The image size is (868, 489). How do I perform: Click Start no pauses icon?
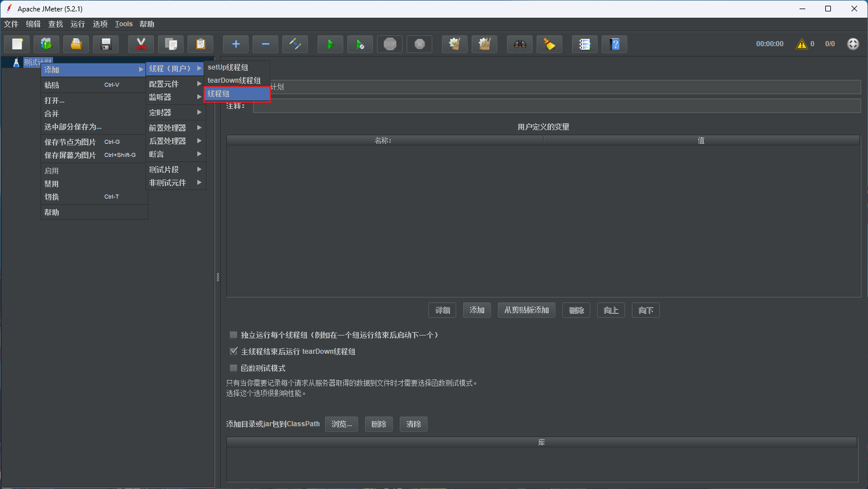point(360,44)
